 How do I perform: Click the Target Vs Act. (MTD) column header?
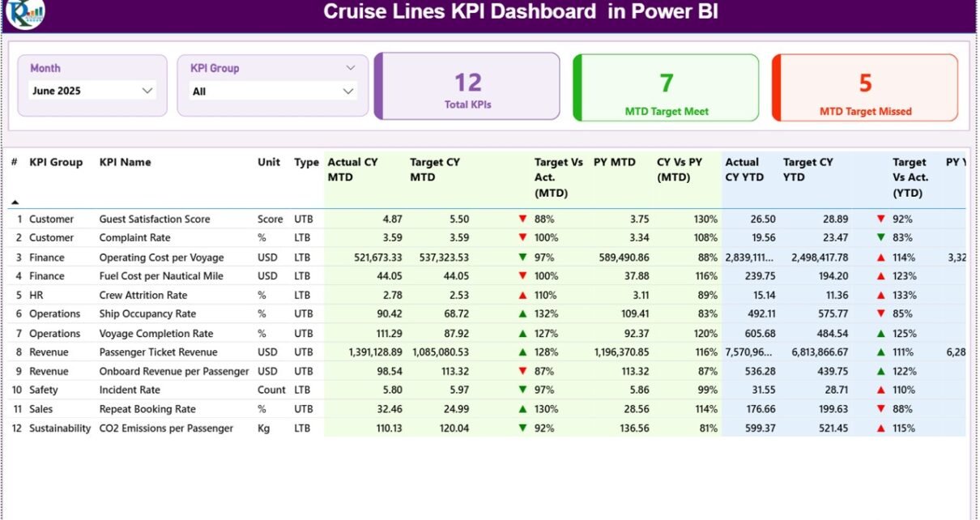pos(558,177)
